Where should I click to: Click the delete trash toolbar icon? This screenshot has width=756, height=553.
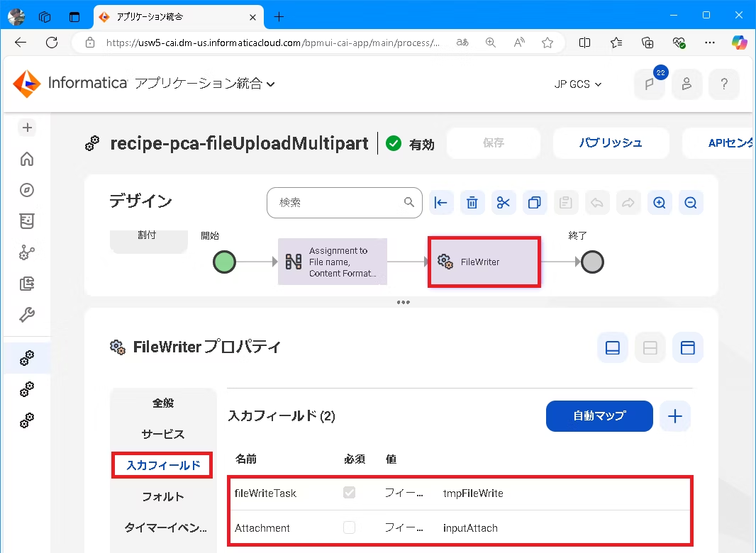point(472,203)
